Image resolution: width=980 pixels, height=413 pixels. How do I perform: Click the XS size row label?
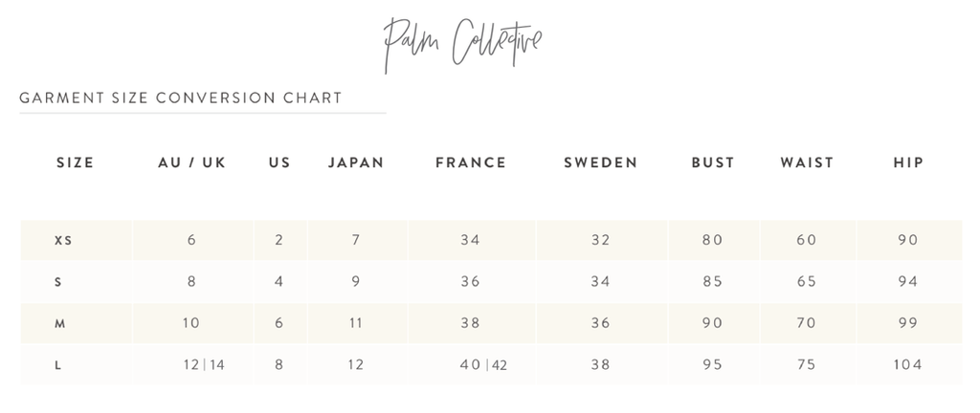[63, 240]
